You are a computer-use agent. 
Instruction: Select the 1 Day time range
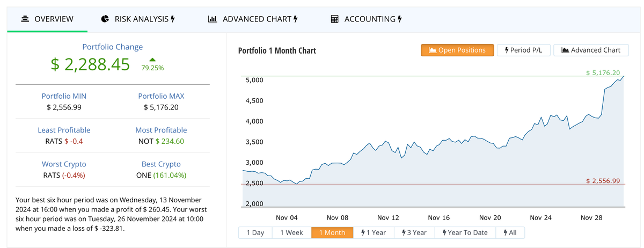click(x=255, y=232)
